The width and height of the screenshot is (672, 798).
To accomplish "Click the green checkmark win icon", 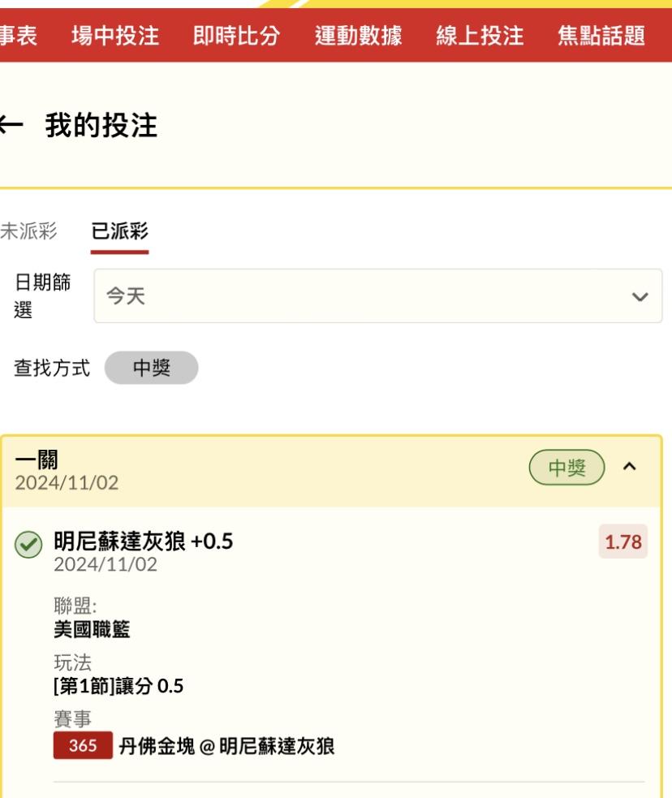I will tap(32, 546).
